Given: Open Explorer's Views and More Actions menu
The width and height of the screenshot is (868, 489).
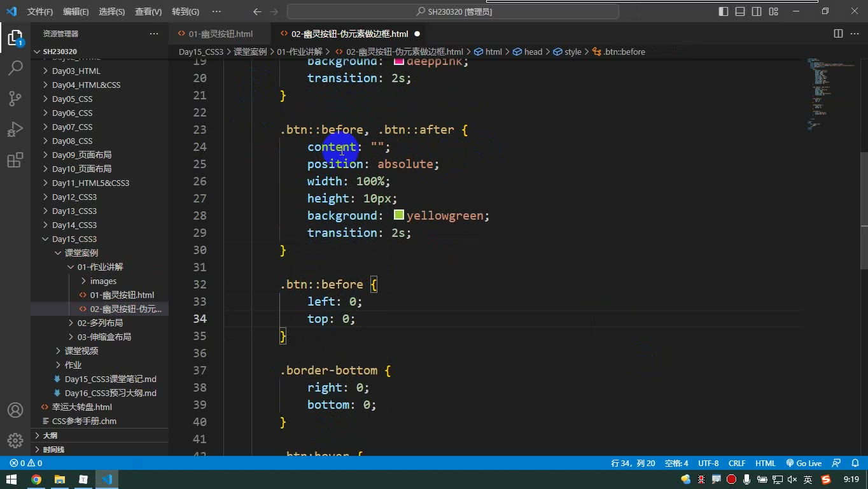Looking at the screenshot, I should [x=154, y=34].
